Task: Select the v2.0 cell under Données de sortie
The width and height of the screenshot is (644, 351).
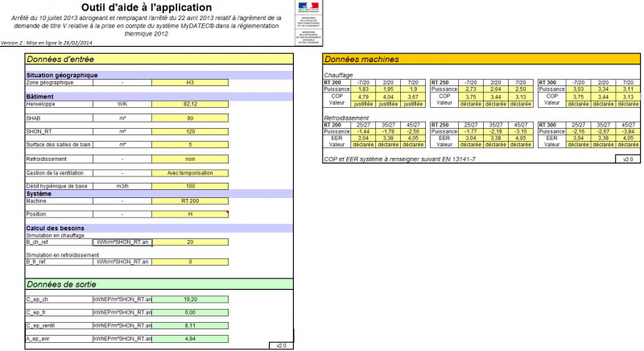Action: coord(281,345)
